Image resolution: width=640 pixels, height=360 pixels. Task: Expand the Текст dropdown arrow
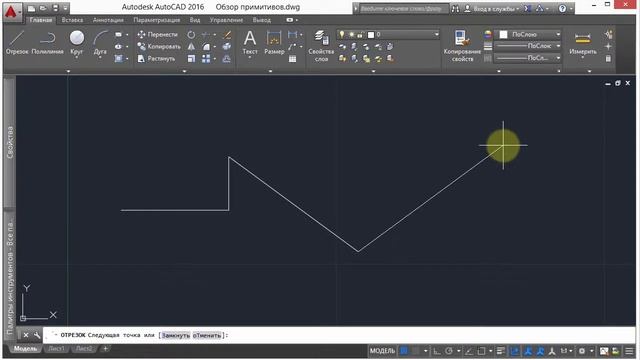coord(250,58)
